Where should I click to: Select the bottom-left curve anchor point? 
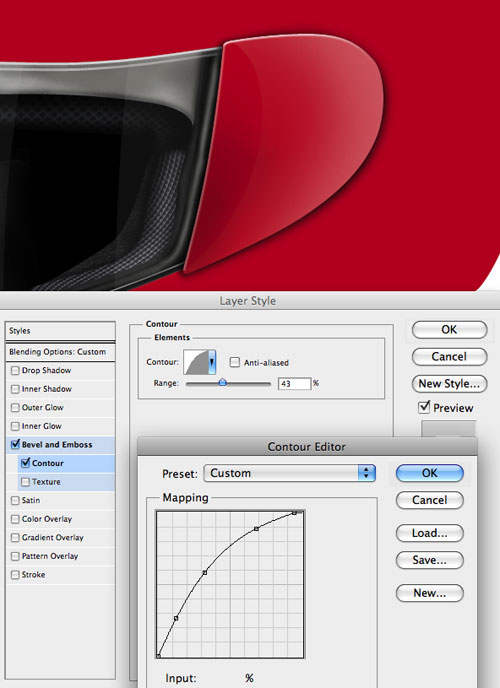pos(158,656)
